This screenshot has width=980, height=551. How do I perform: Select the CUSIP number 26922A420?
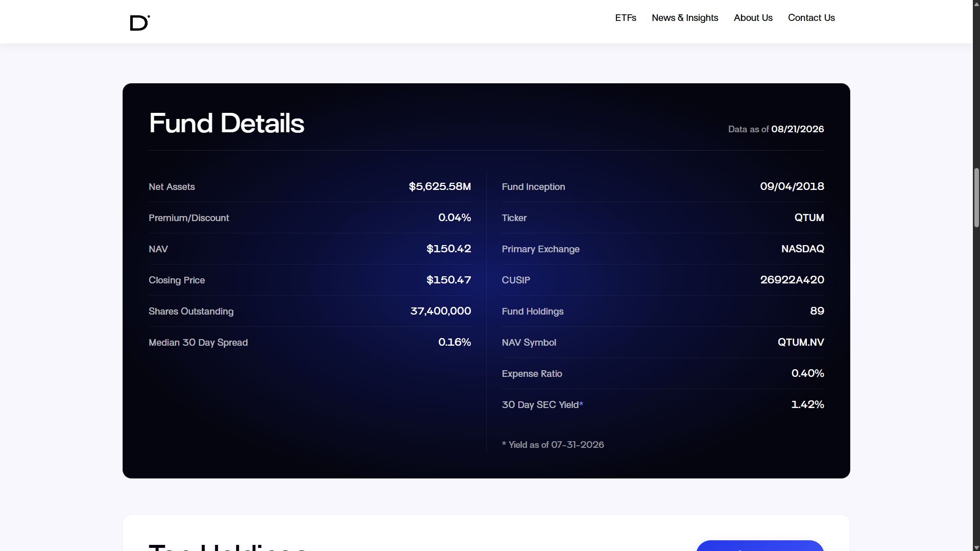click(x=792, y=280)
